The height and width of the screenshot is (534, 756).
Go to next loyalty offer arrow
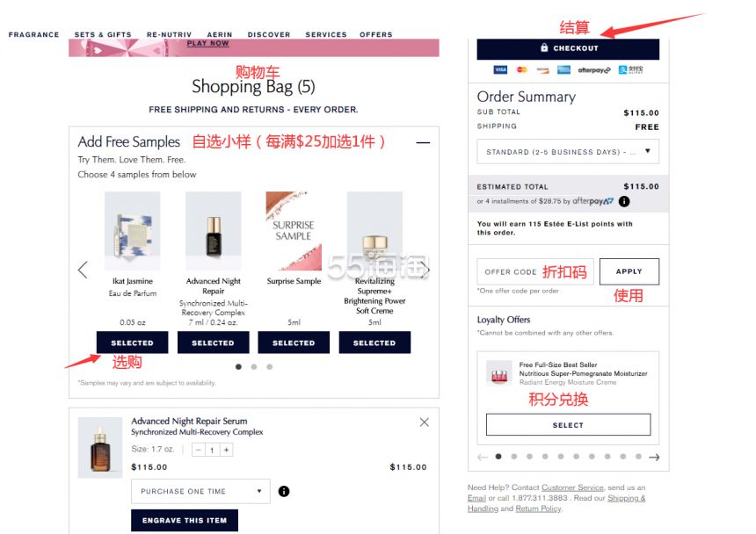pos(654,457)
